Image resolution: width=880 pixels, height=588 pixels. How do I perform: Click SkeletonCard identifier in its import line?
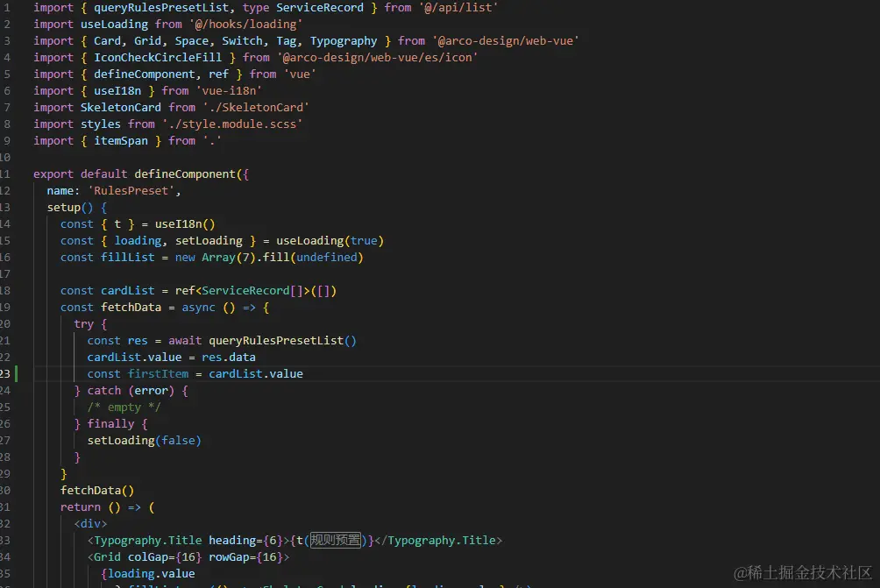[x=121, y=107]
